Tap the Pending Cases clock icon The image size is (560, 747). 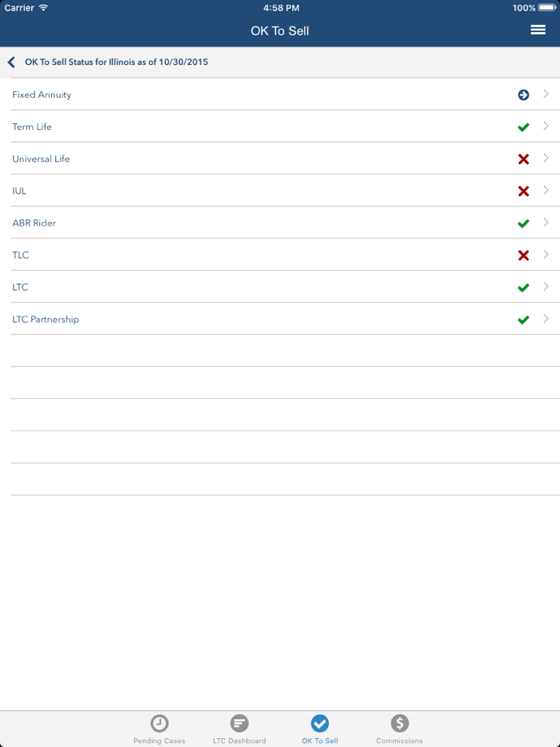[158, 724]
